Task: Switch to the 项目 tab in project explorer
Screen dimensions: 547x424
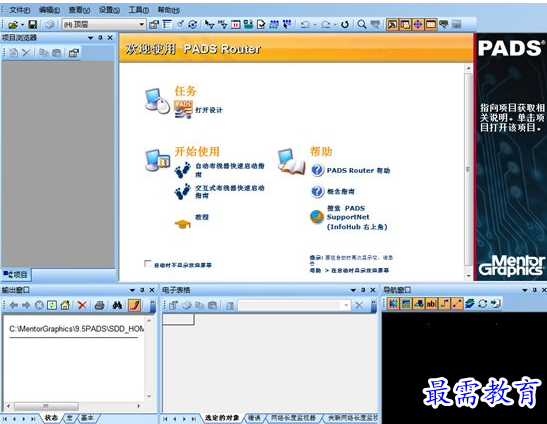Action: 16,275
